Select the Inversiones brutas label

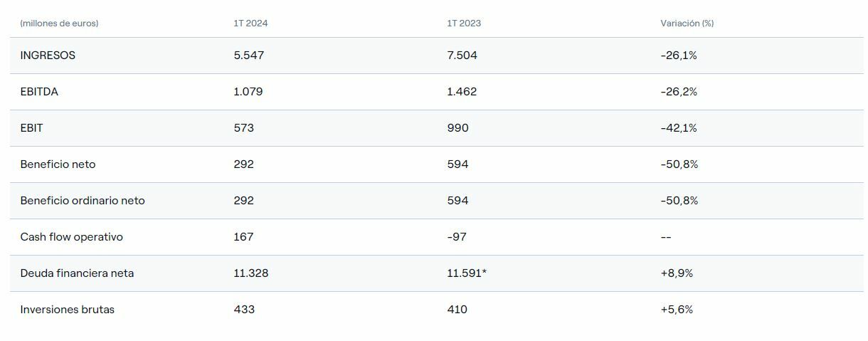67,310
